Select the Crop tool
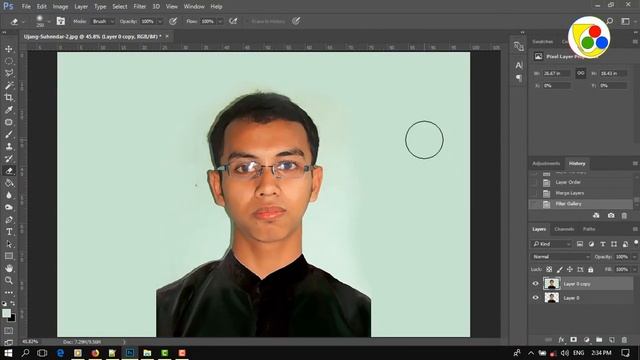Image resolution: width=640 pixels, height=360 pixels. [x=9, y=98]
